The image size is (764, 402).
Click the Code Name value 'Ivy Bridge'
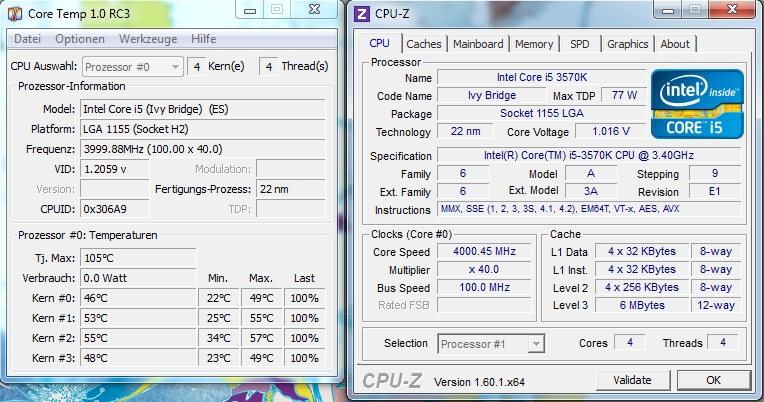point(492,96)
